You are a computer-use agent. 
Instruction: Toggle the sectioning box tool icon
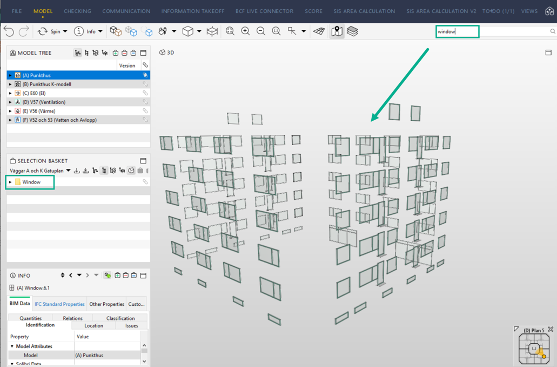click(x=212, y=32)
